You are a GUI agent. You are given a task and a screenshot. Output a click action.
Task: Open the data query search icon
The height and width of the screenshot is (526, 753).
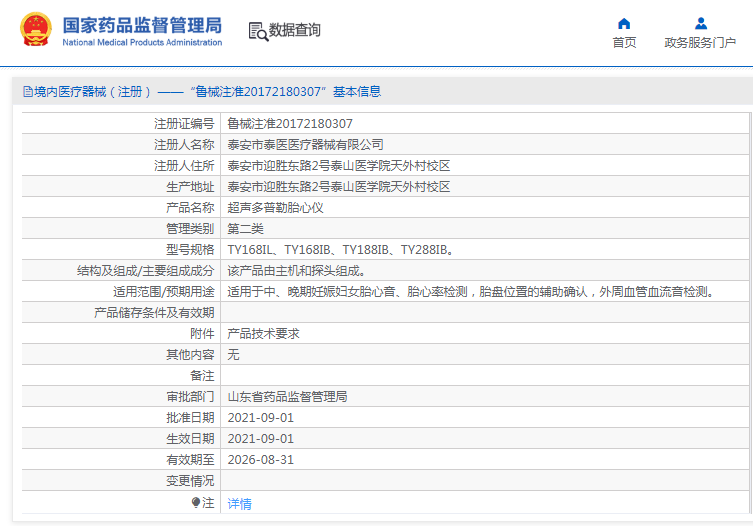tap(258, 31)
